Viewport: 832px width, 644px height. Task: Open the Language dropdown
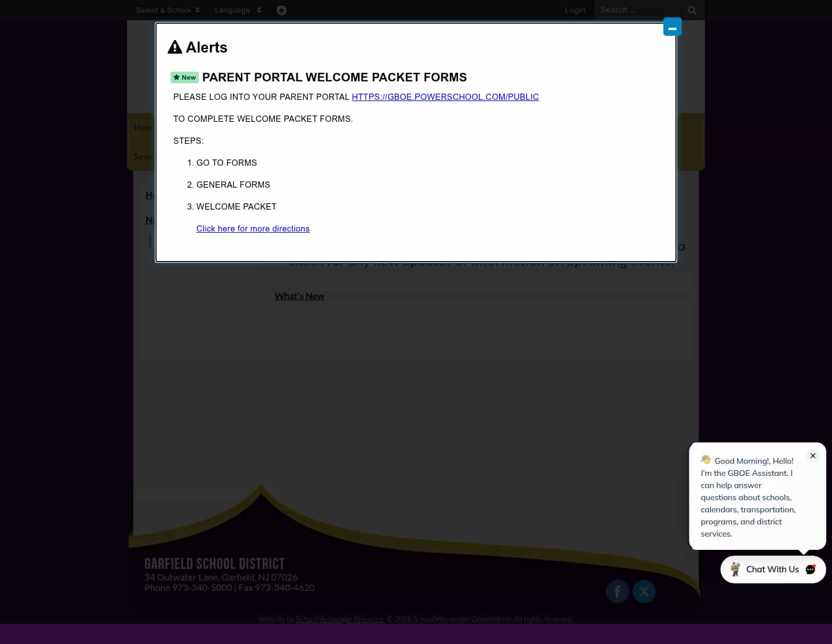click(238, 10)
